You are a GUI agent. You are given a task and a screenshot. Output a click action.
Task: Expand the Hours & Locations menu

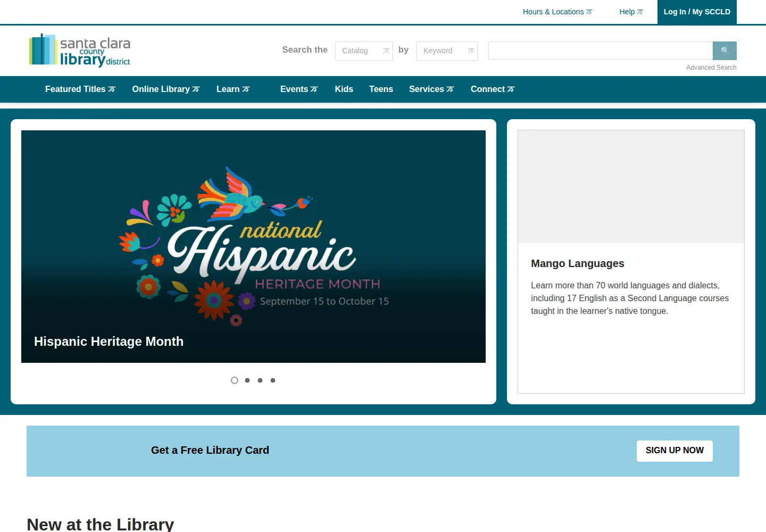point(557,12)
